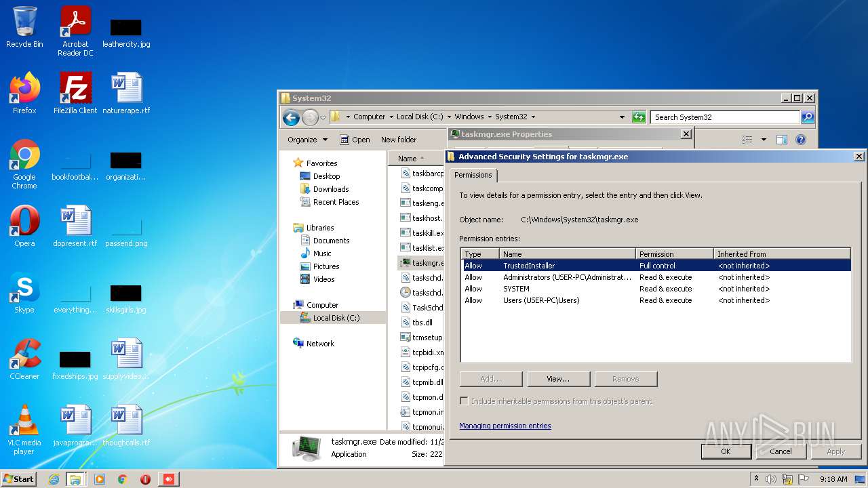868x488 pixels.
Task: Select dopresent.rtf document icon
Action: click(x=75, y=226)
